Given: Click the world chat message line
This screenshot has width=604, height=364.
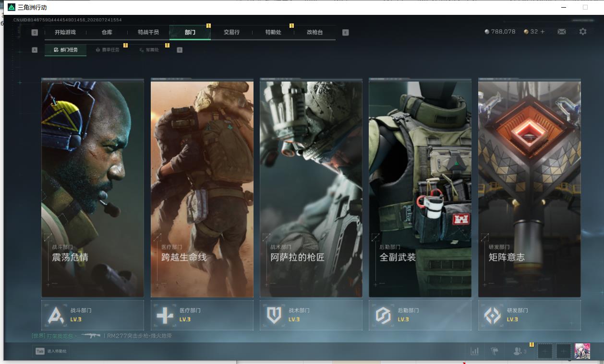Looking at the screenshot, I should (x=102, y=336).
